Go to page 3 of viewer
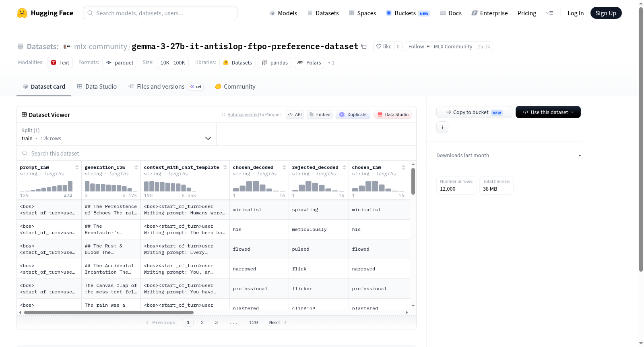The height and width of the screenshot is (347, 644). [x=216, y=322]
